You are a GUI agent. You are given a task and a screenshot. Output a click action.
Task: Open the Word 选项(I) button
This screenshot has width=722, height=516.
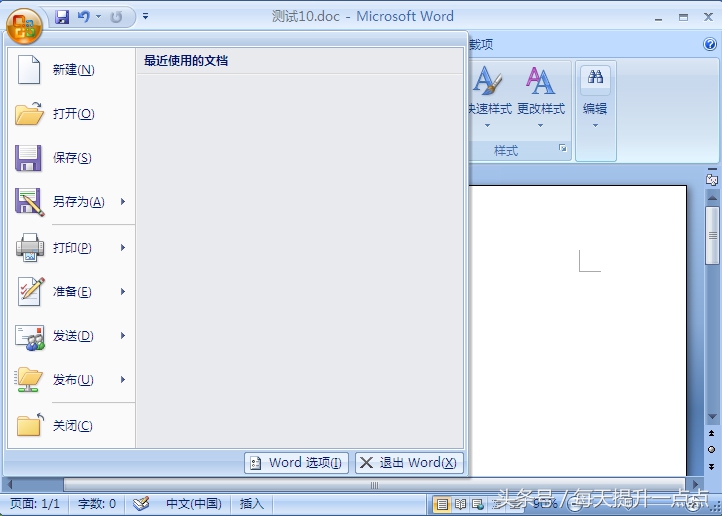pyautogui.click(x=297, y=463)
